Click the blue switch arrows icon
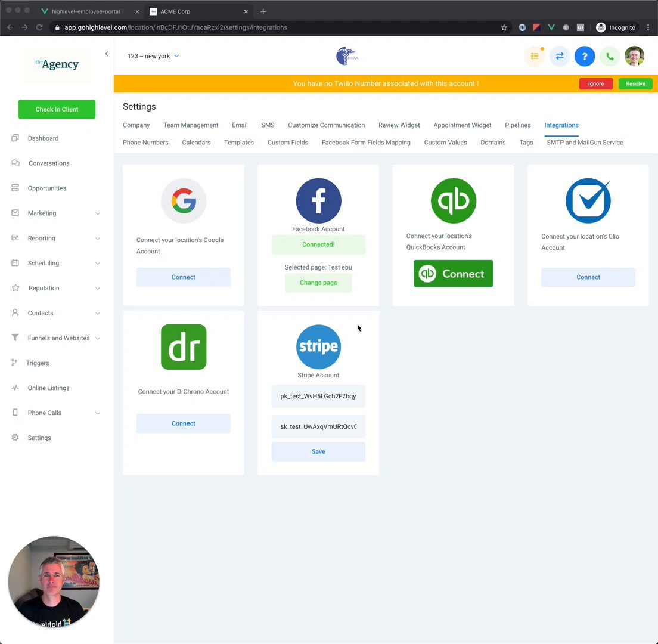Screen dimensions: 658x644 [x=560, y=56]
